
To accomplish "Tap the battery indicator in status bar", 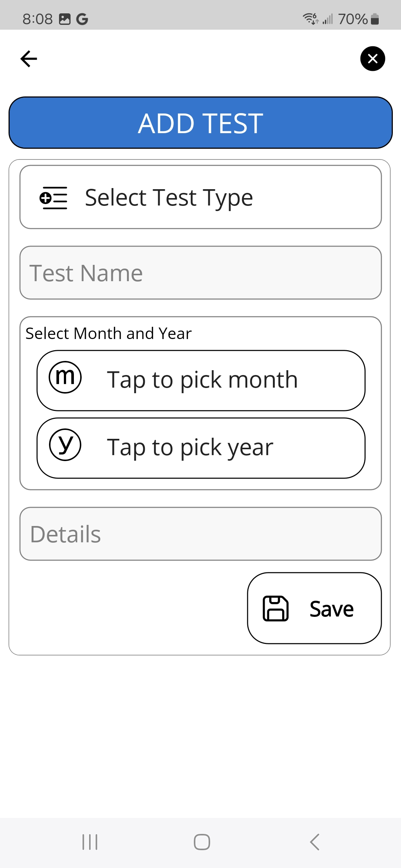I will tap(375, 19).
